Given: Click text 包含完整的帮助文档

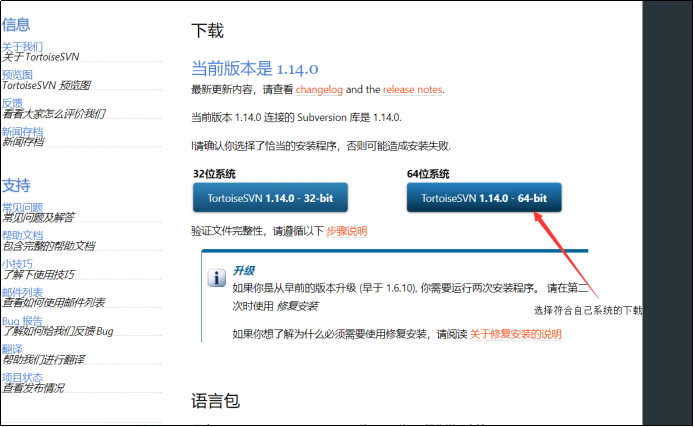Looking at the screenshot, I should [48, 246].
